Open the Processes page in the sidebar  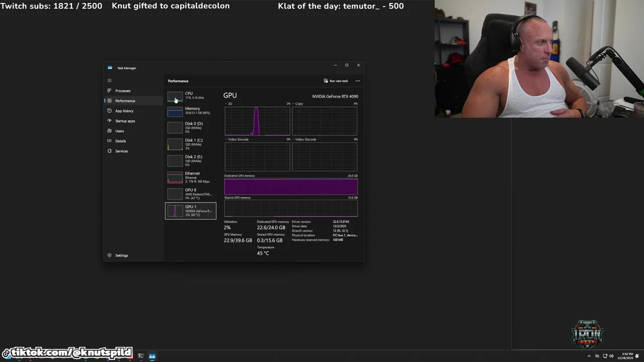[x=133, y=90]
